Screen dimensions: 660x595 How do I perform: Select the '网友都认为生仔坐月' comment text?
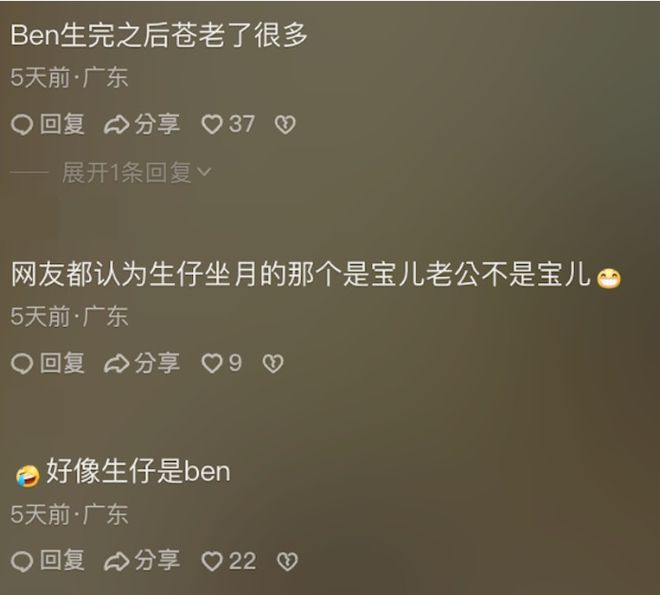pyautogui.click(x=316, y=276)
